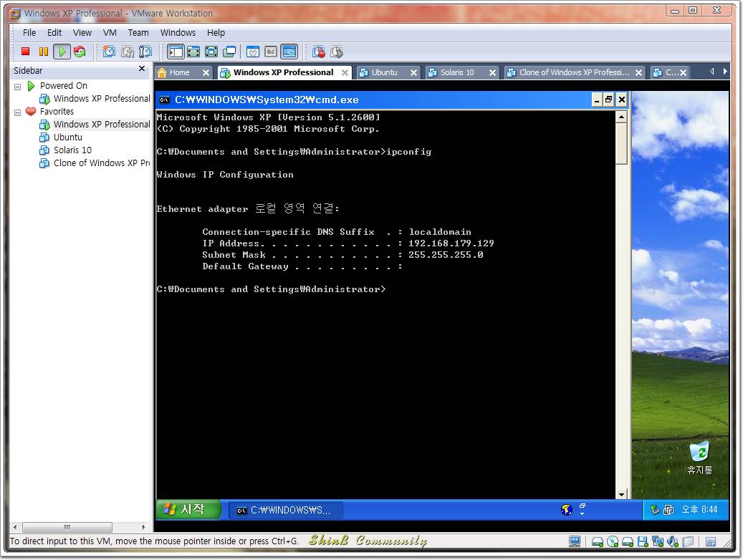
Task: Take a snapshot using the snapshot icon
Action: (109, 51)
